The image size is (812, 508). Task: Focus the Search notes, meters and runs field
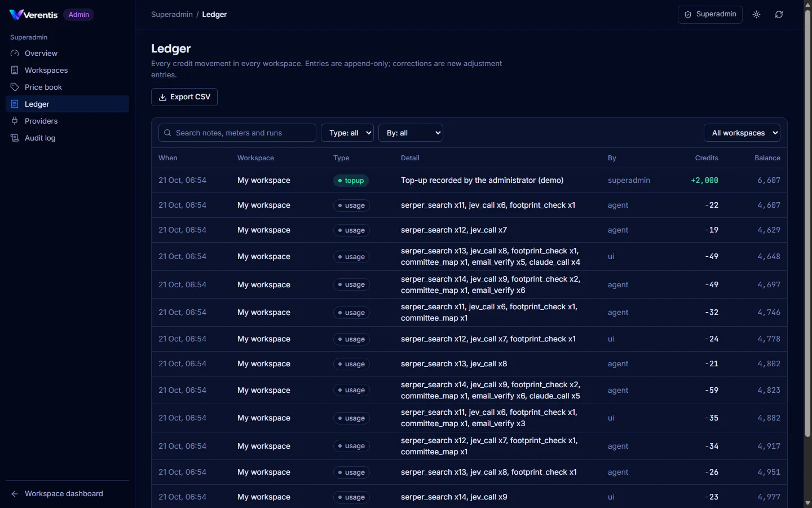(237, 133)
